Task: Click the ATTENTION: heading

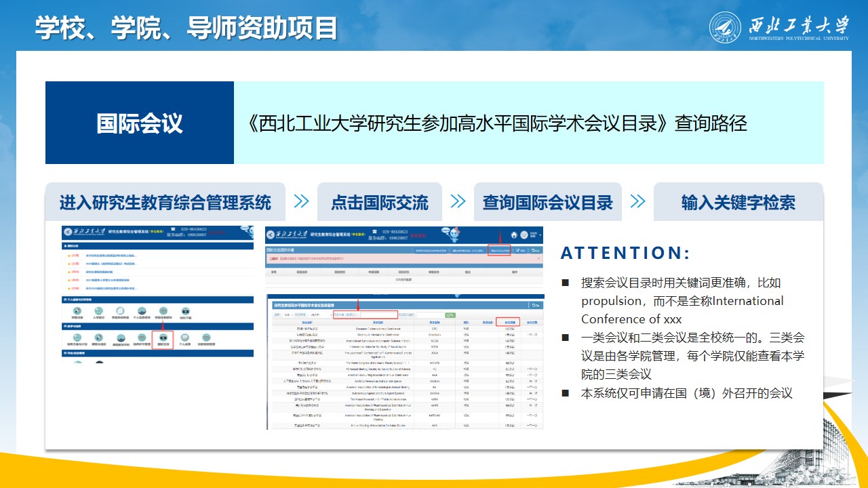Action: [x=625, y=253]
